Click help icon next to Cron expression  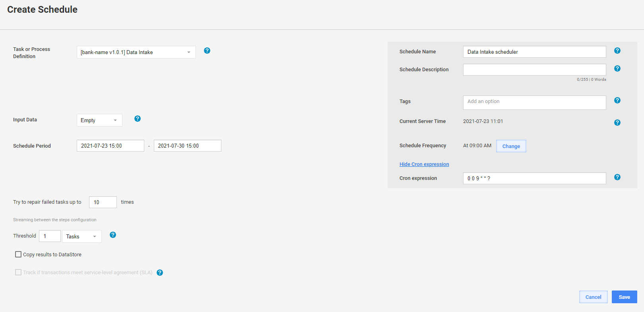(x=617, y=177)
